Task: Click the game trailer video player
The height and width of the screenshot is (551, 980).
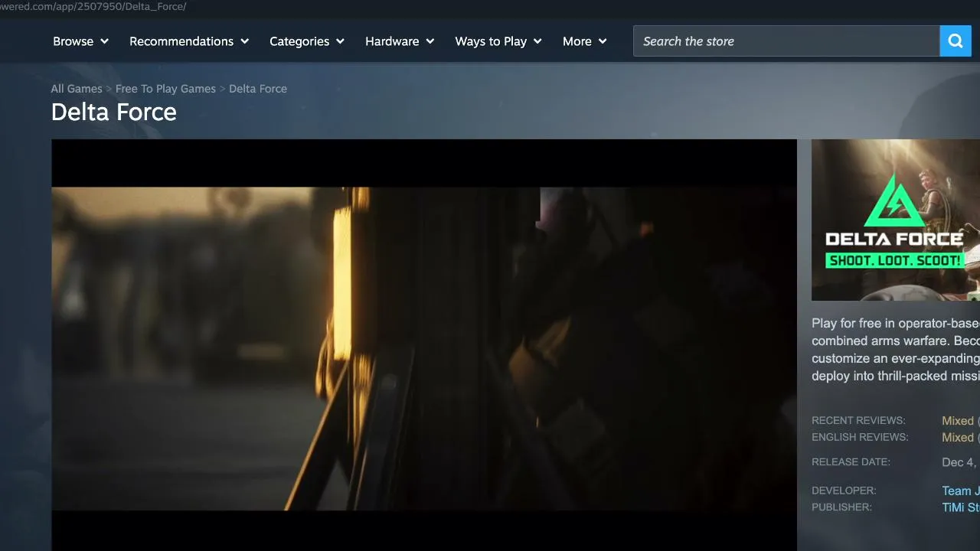Action: click(x=424, y=345)
